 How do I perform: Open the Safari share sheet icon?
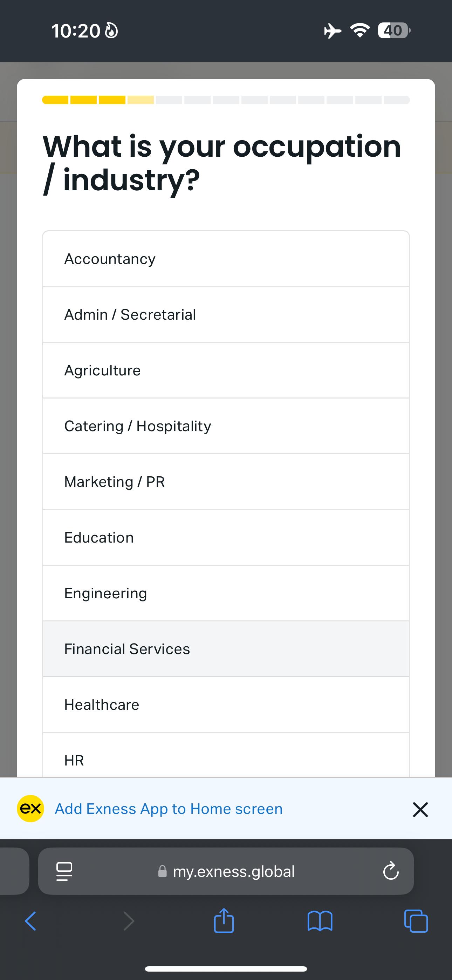coord(224,920)
